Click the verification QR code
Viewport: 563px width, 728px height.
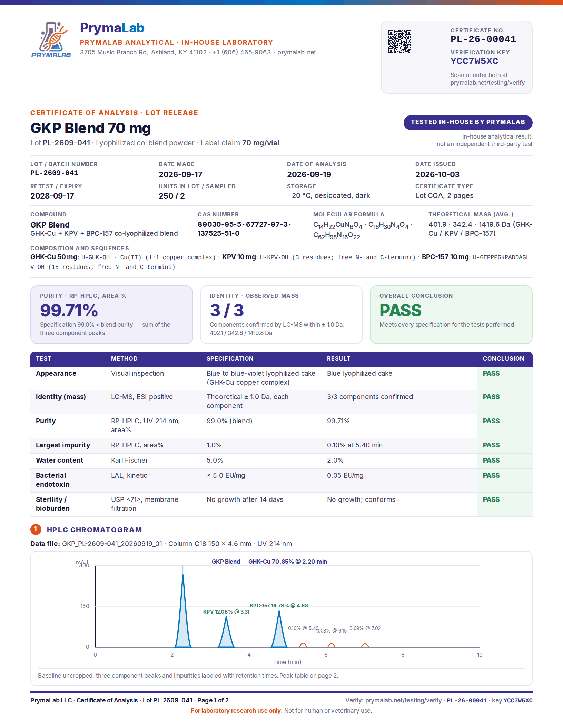point(400,42)
